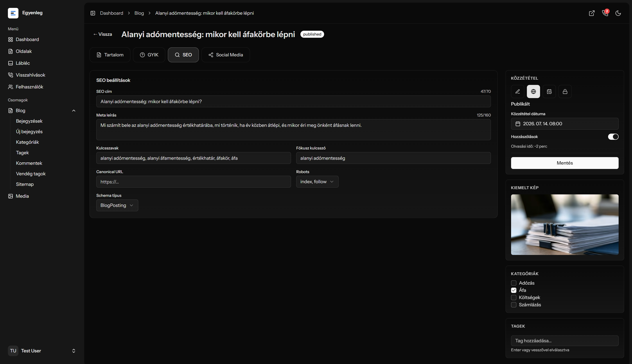The width and height of the screenshot is (632, 364).
Task: Open Bejegyzések under Blog
Action: 29,121
